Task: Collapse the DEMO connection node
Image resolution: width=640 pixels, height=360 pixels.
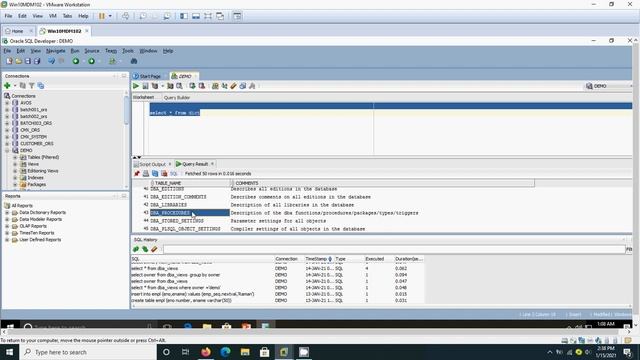Action: point(7,151)
